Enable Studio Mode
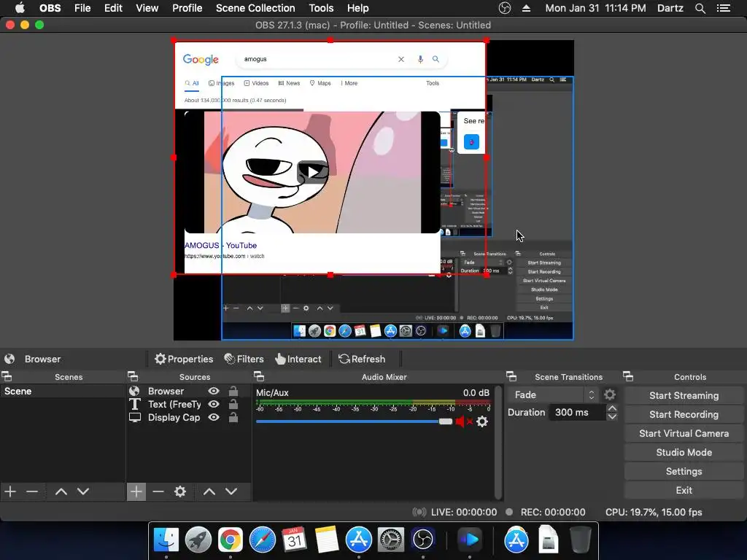This screenshot has width=747, height=560. click(x=684, y=453)
